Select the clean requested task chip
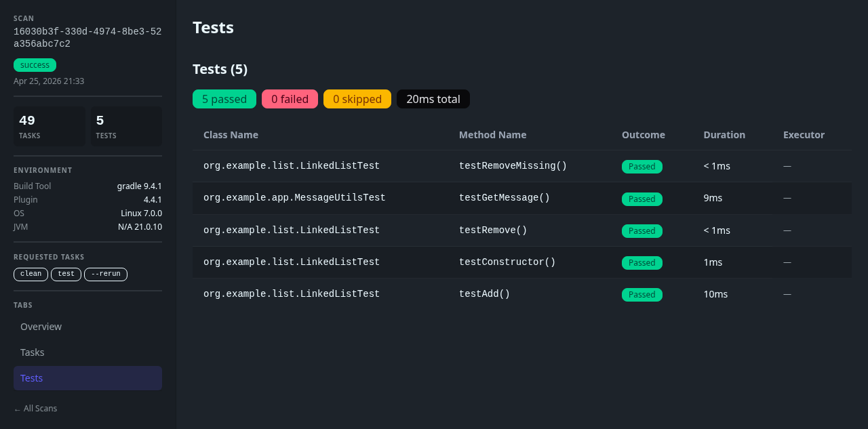Image resolution: width=868 pixels, height=429 pixels. click(x=31, y=274)
